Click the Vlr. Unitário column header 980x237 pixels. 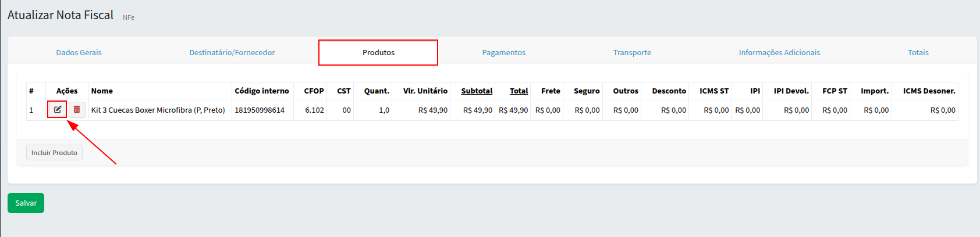point(425,91)
